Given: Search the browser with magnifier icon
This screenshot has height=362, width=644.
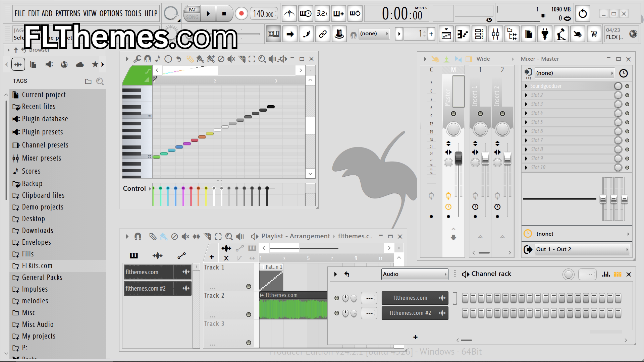Looking at the screenshot, I should 100,81.
